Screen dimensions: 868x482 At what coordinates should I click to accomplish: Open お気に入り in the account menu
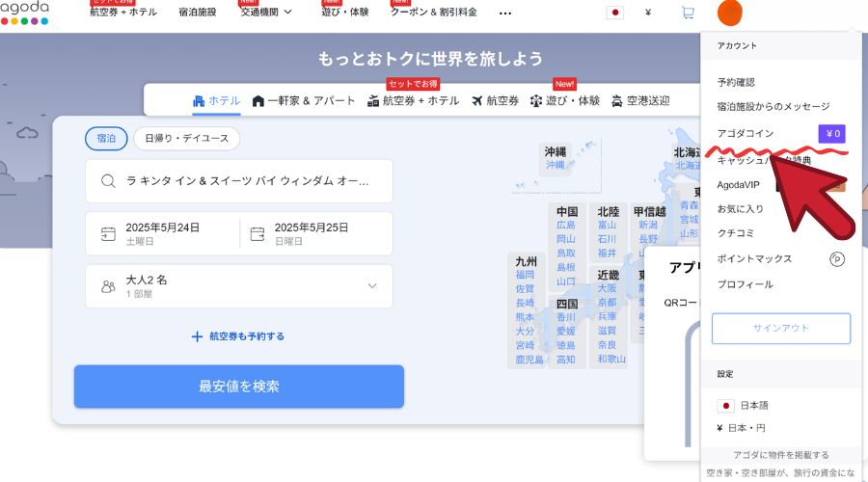click(740, 209)
